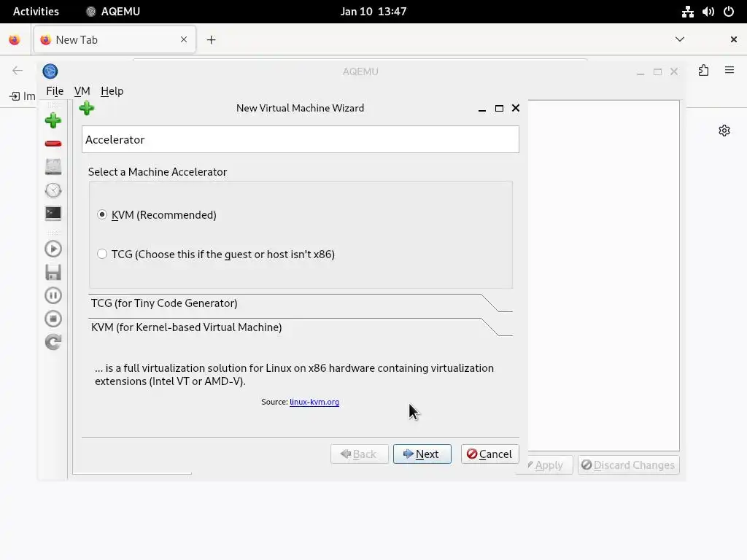Click the 'Select a Machine Accelerator' label

tap(158, 172)
